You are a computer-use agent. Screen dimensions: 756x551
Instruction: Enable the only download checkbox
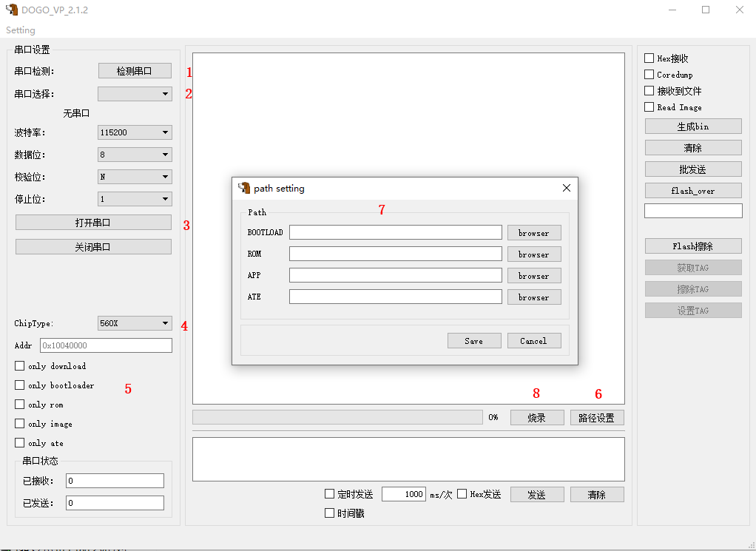[20, 366]
